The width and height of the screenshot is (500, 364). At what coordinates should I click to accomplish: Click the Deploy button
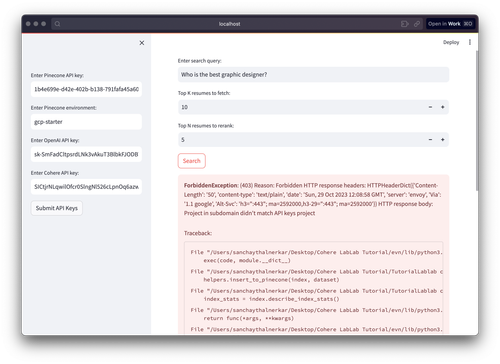[451, 42]
